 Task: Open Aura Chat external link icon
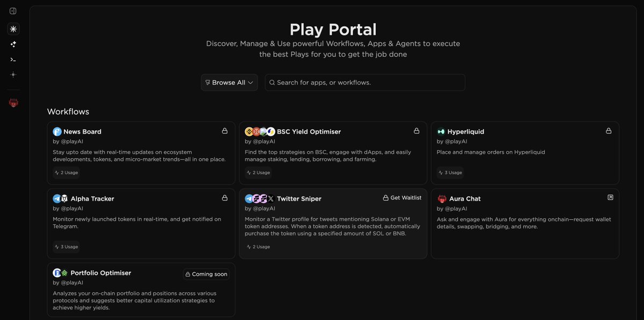(x=610, y=198)
